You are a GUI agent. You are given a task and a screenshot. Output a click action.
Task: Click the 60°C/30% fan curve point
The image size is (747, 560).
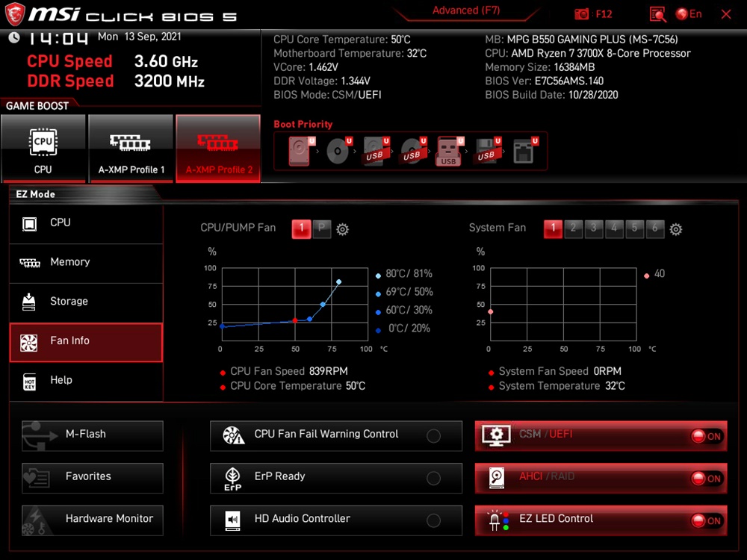(310, 319)
